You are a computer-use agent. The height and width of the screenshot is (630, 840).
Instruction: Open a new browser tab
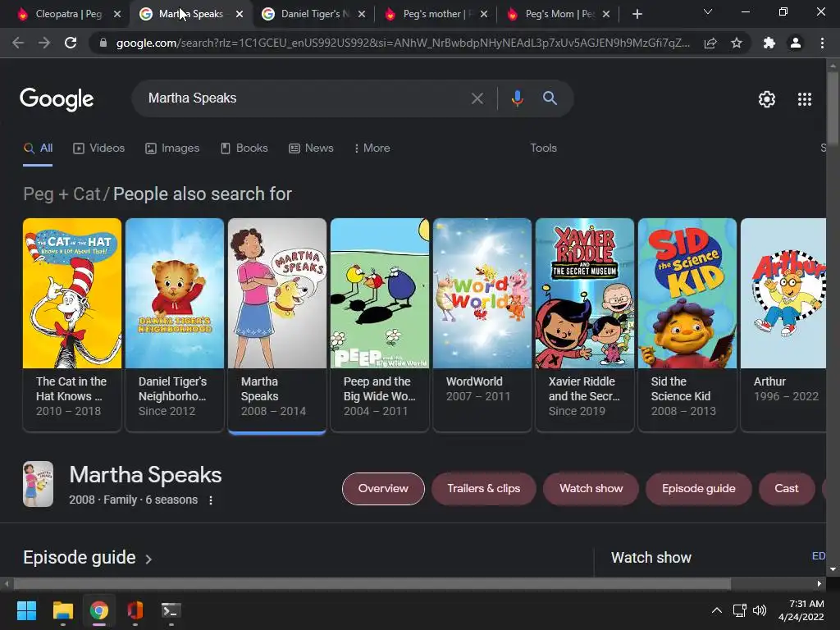coord(637,14)
